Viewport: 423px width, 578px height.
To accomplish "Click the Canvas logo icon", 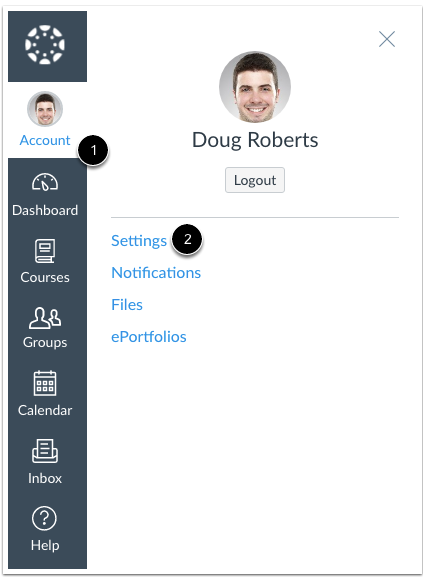I will 45,45.
